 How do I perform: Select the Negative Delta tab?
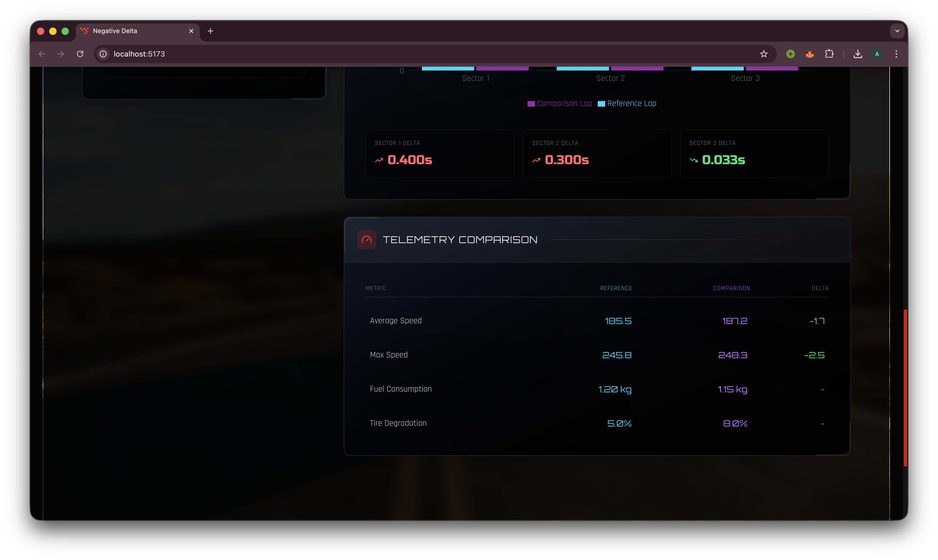(128, 31)
